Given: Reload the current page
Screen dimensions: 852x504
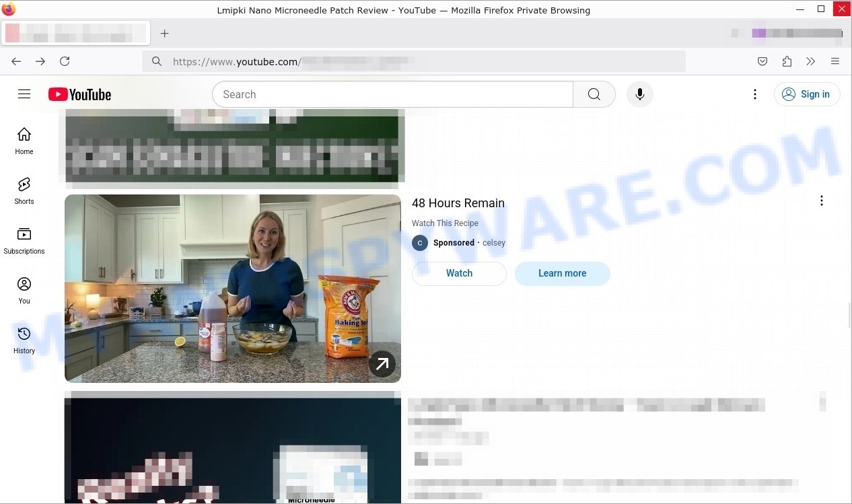Looking at the screenshot, I should point(65,61).
